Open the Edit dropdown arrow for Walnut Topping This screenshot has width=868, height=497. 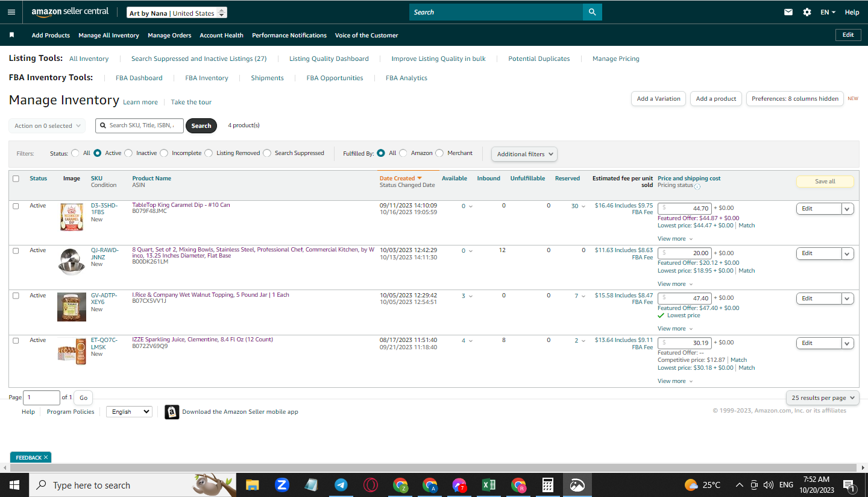point(848,299)
